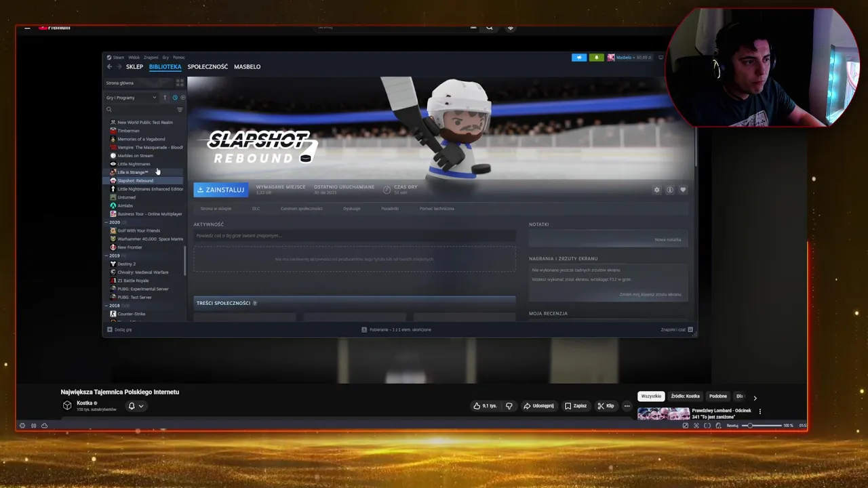Open the MASBELO profile tab
The width and height of the screenshot is (868, 488).
click(248, 66)
